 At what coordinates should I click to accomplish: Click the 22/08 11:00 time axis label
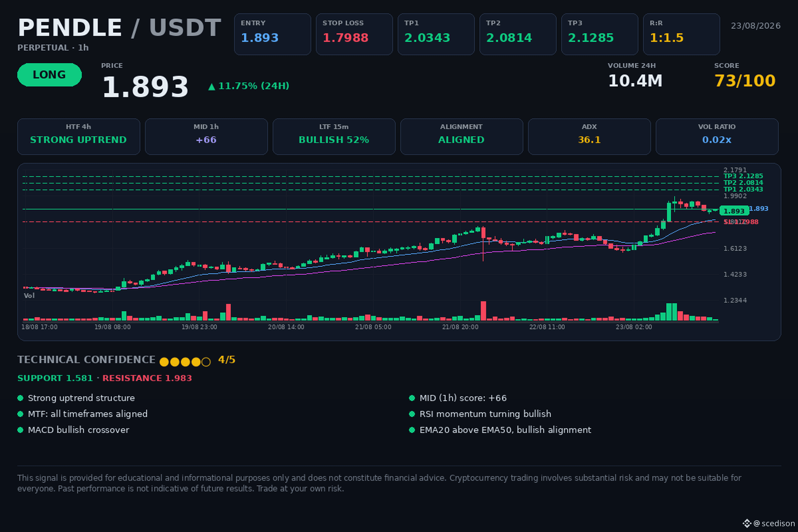547,327
